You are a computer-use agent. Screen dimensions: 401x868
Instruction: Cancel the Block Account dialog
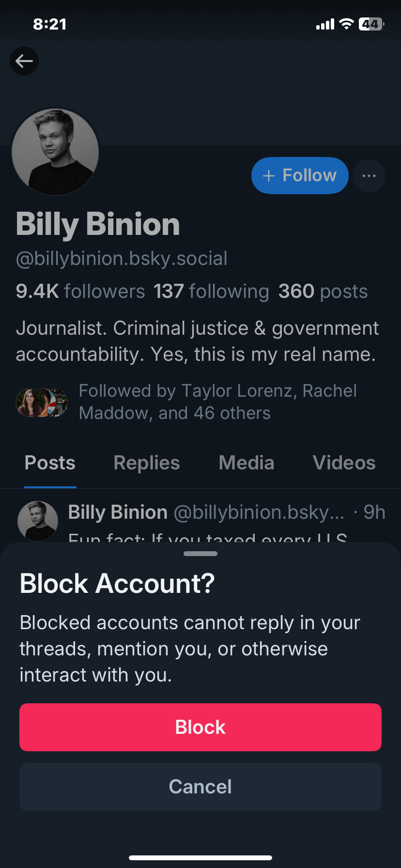point(200,787)
